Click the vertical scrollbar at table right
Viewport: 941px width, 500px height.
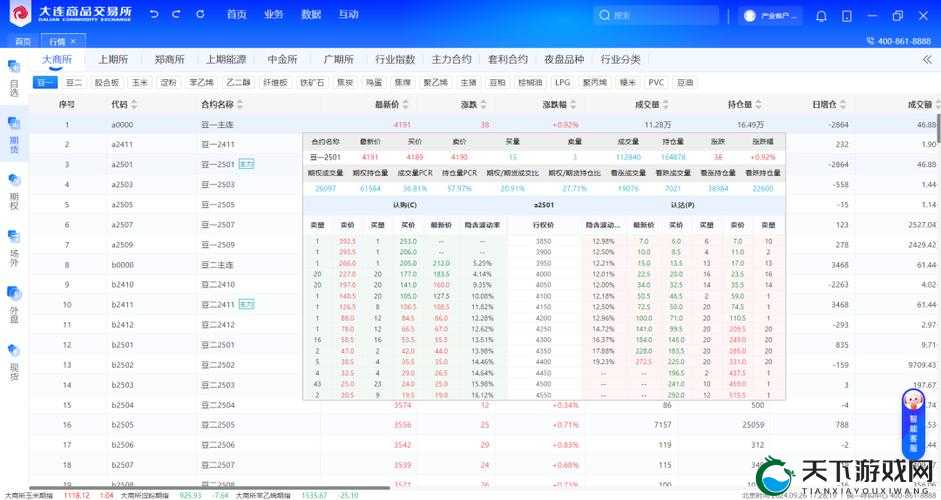tap(938, 126)
